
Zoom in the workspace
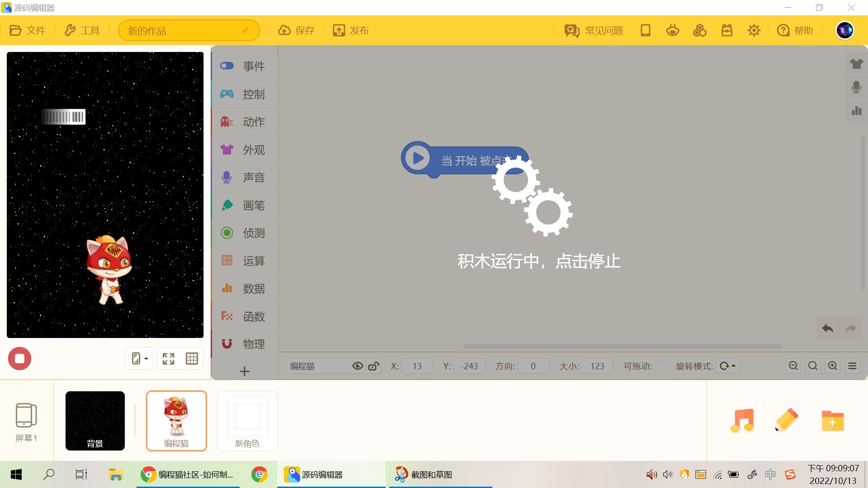pyautogui.click(x=833, y=366)
